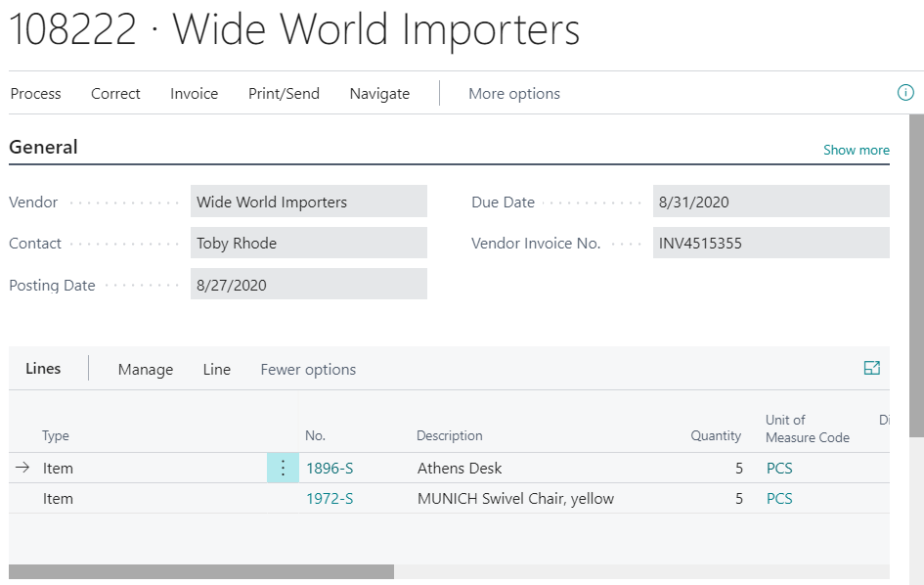This screenshot has height=585, width=924.
Task: Click Type cell Item in MUNICH row
Action: click(x=58, y=498)
